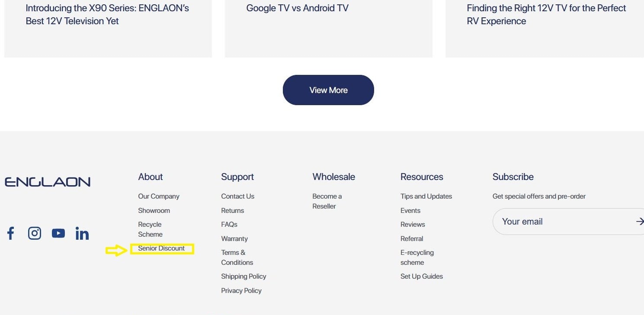Open the Returns policy link
The image size is (644, 315).
pos(232,211)
